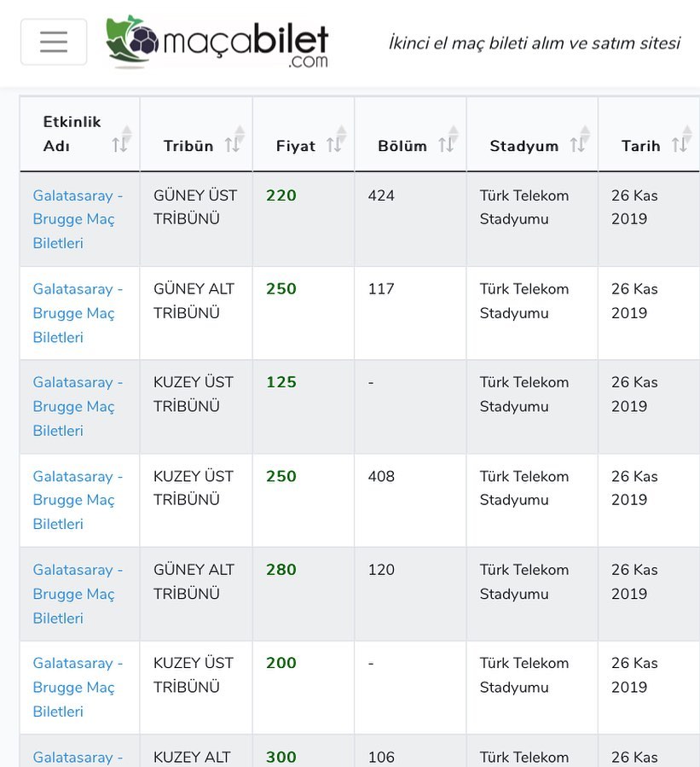Open Galatasaray - Brugge link priced 280
Screen dimensions: 700x767
tap(78, 594)
